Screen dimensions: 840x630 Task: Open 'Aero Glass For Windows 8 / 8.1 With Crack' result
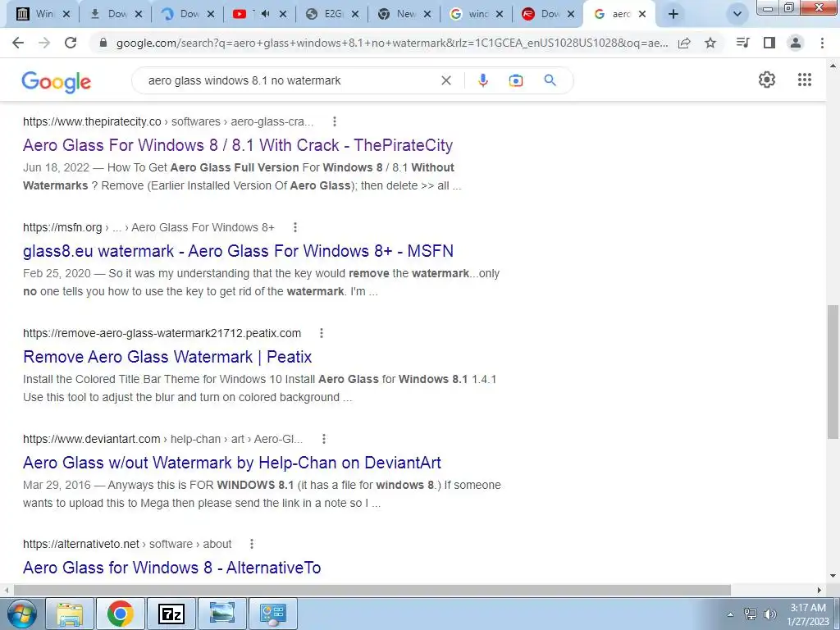pos(238,145)
